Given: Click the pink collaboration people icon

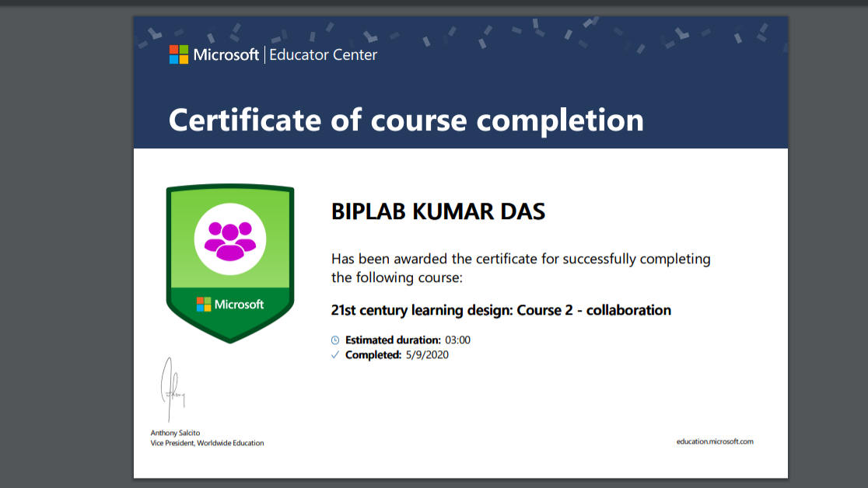Looking at the screenshot, I should [x=230, y=241].
